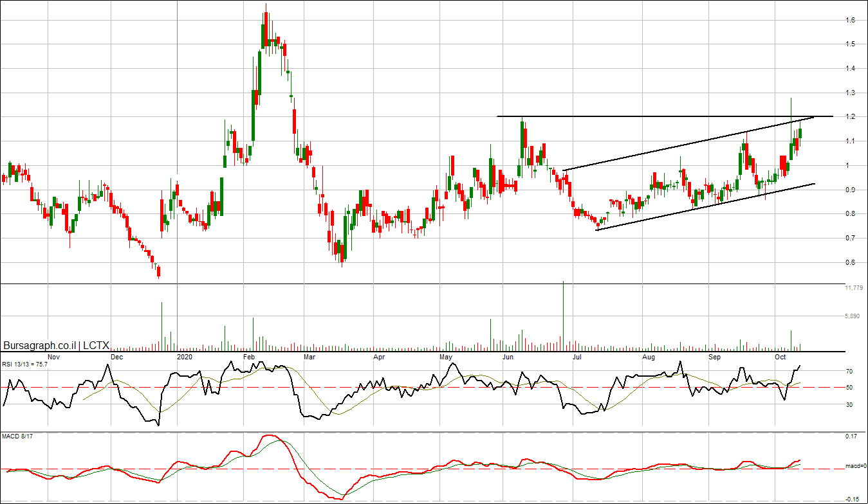
Task: Click the macd=0 zero line label
Action: pos(855,467)
